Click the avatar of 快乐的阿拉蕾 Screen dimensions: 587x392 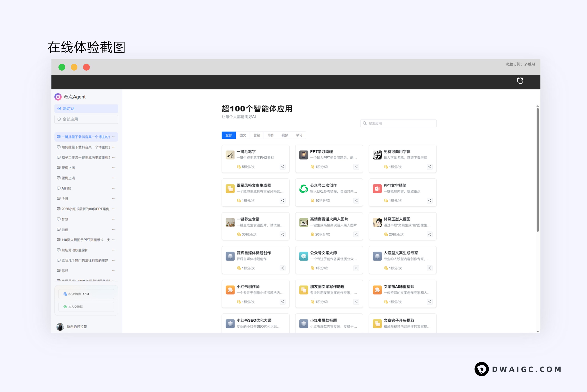(60, 326)
